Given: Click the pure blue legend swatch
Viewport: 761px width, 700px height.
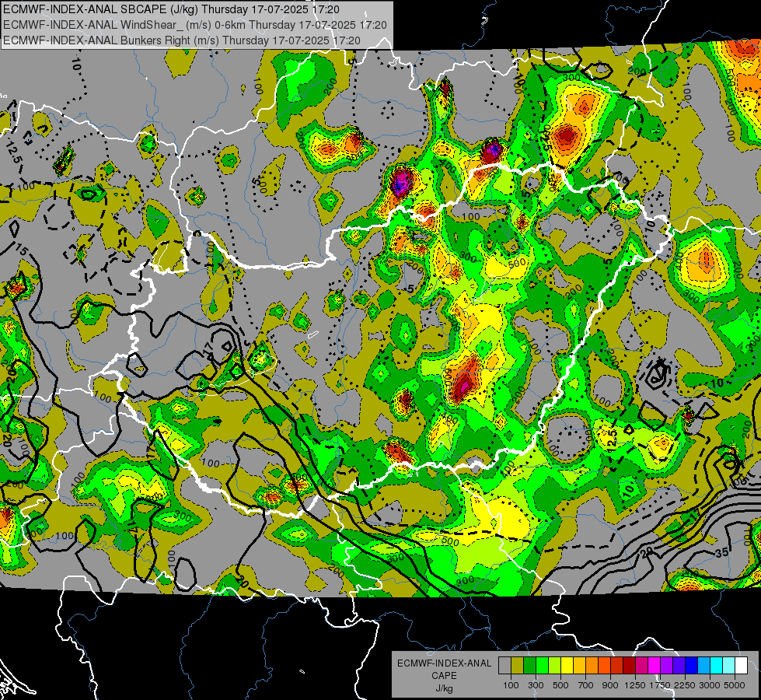Looking at the screenshot, I should 691,666.
